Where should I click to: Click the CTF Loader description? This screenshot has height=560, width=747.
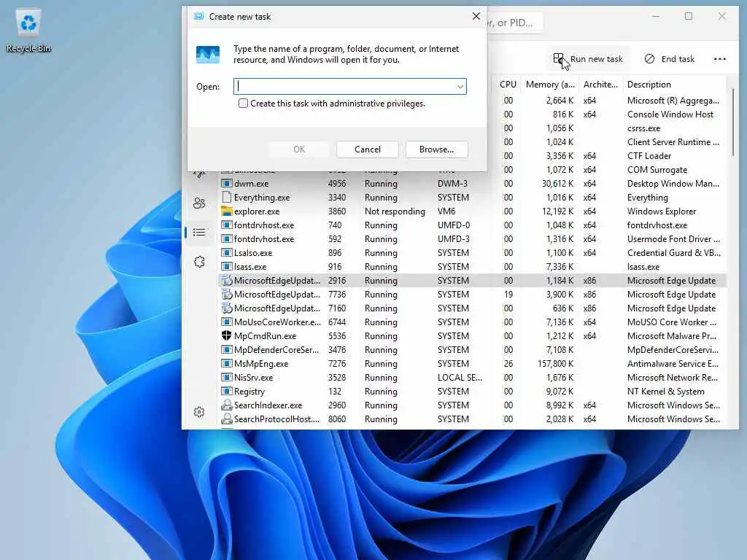tap(649, 156)
